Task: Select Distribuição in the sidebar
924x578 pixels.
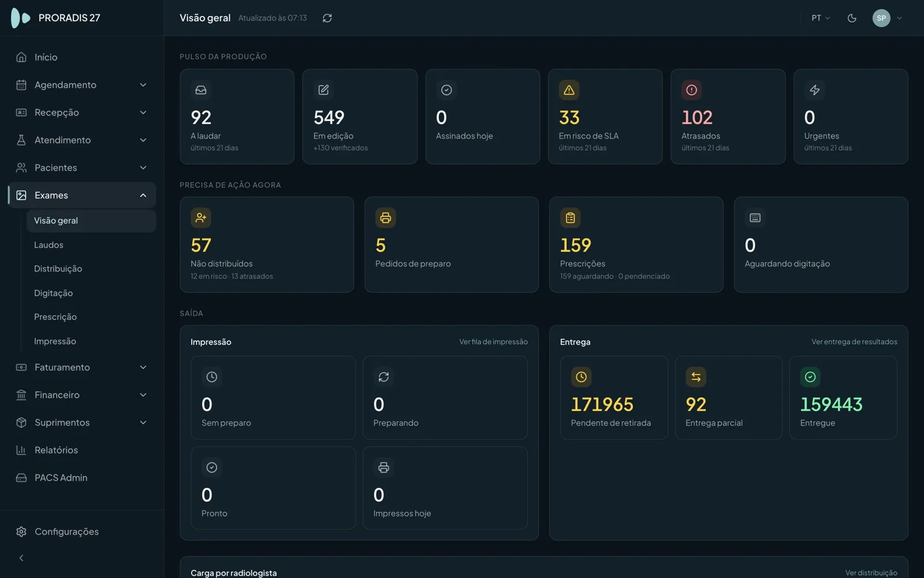Action: click(x=58, y=269)
